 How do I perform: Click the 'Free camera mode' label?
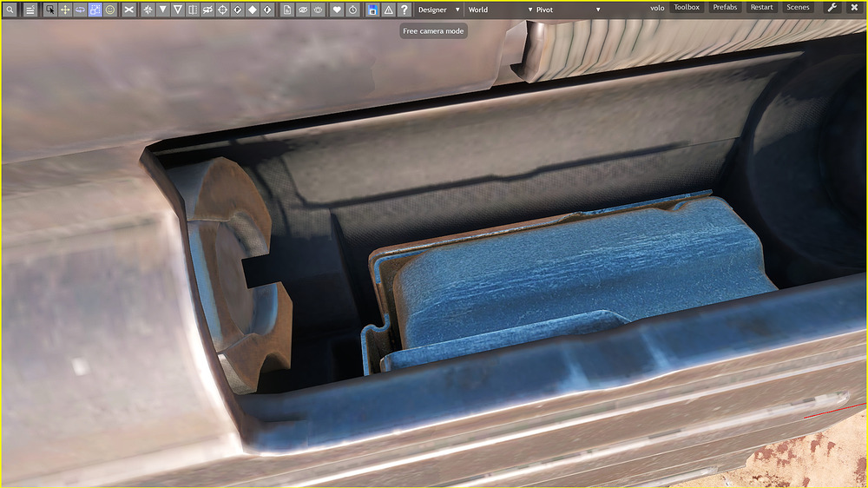pos(433,31)
